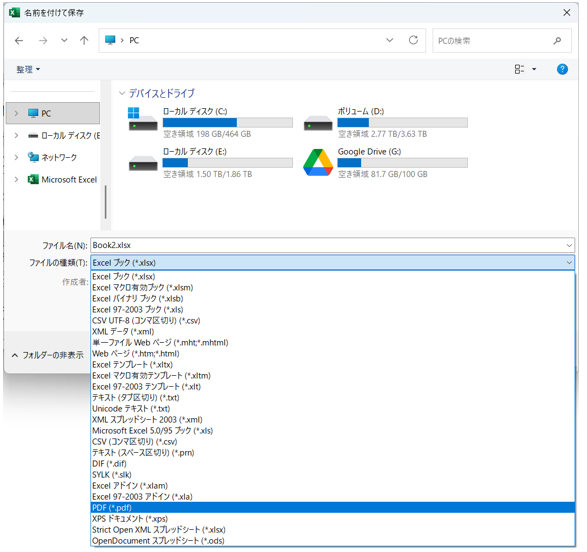Screen dimensions: 587x552
Task: Click the search magnifier icon
Action: coord(557,40)
